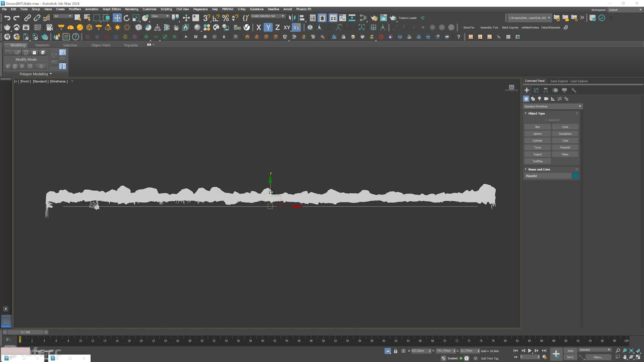Open the selection filter All dropdown
This screenshot has width=644, height=362.
63,16
